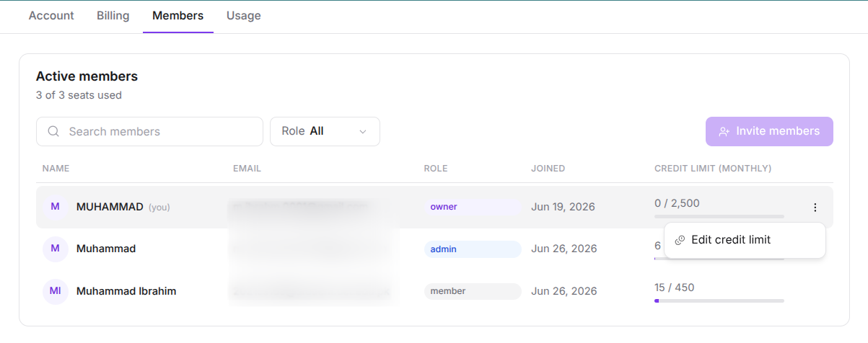Click the MI avatar of Muhammad Ibrahim
868x343 pixels.
pyautogui.click(x=55, y=292)
